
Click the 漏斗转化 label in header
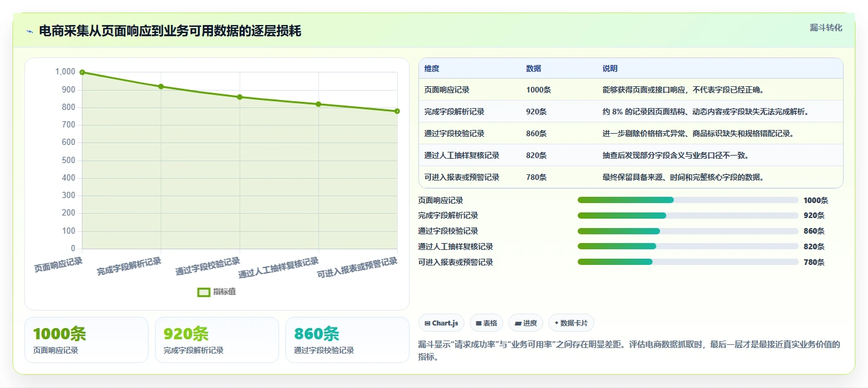(826, 27)
